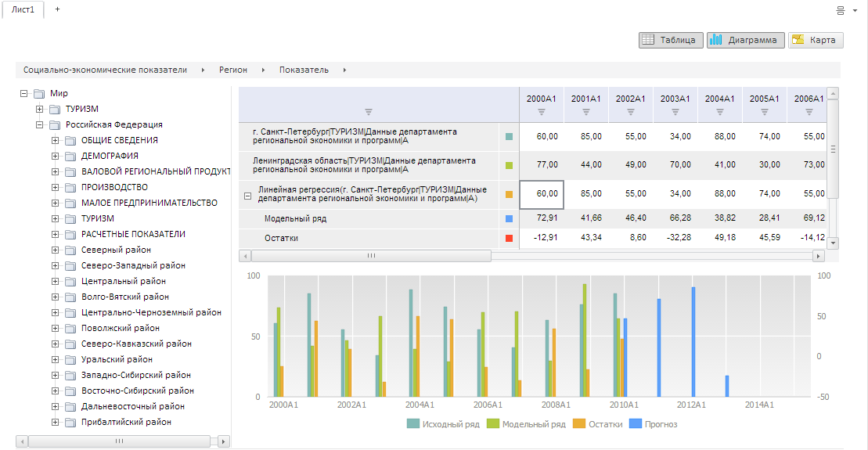Expand the ПРОИЗВОДСТВО tree node
868x450 pixels.
pyautogui.click(x=55, y=187)
